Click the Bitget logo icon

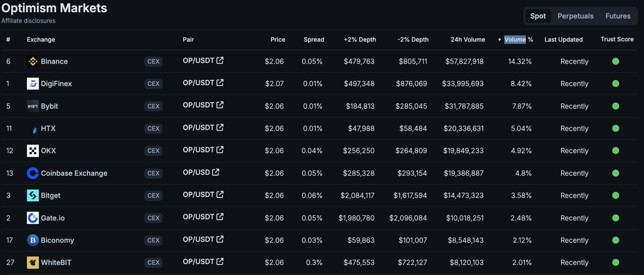click(33, 195)
